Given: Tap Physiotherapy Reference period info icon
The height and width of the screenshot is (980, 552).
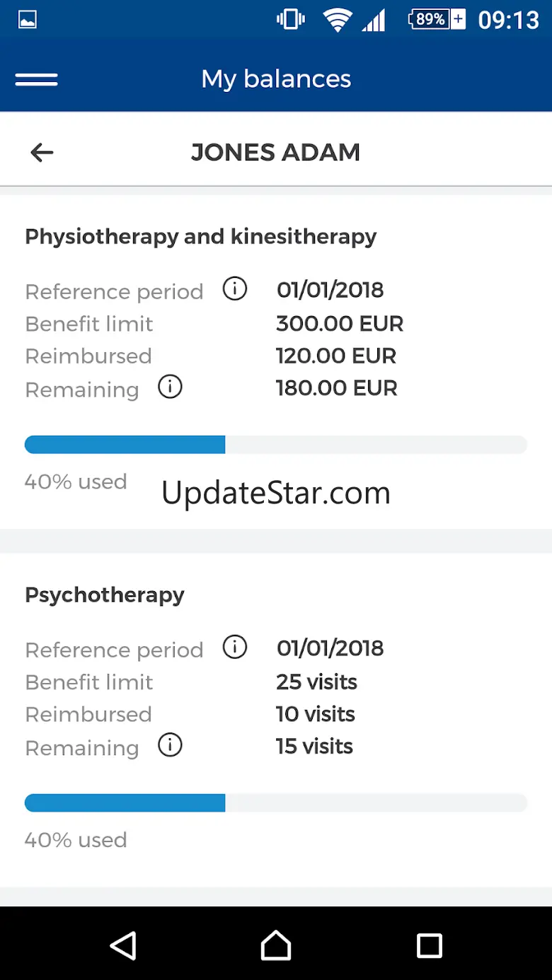Looking at the screenshot, I should point(235,289).
